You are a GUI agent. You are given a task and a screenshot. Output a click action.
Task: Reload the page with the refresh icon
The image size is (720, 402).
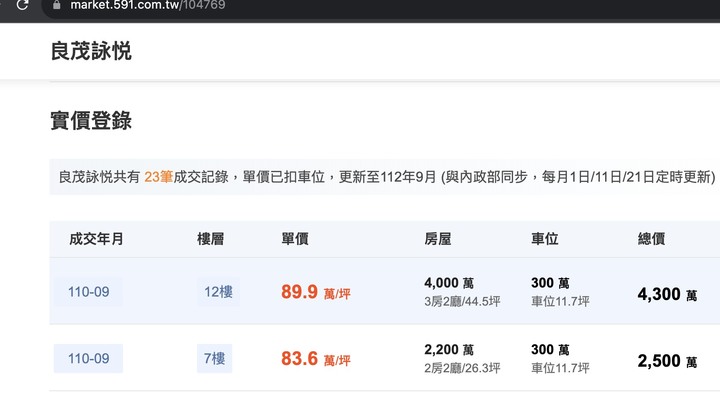22,5
